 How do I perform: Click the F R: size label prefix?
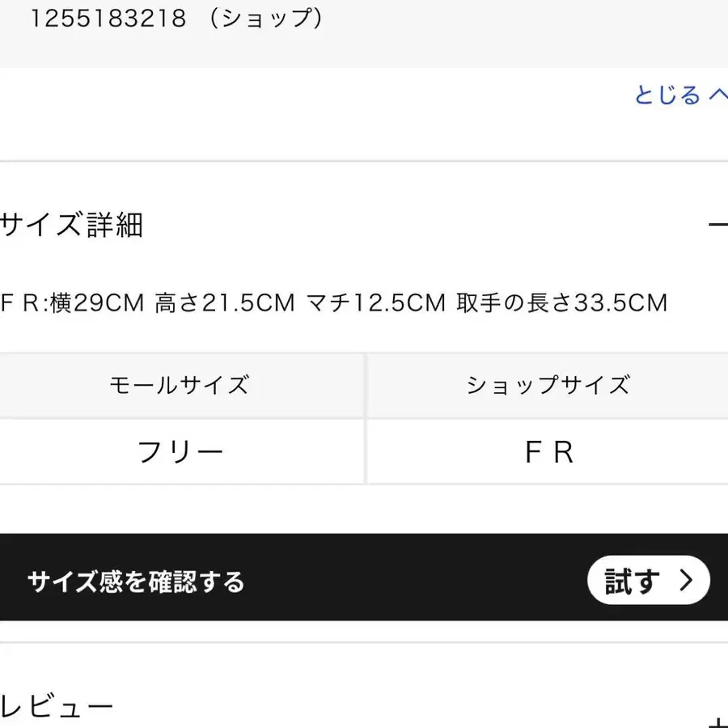23,303
